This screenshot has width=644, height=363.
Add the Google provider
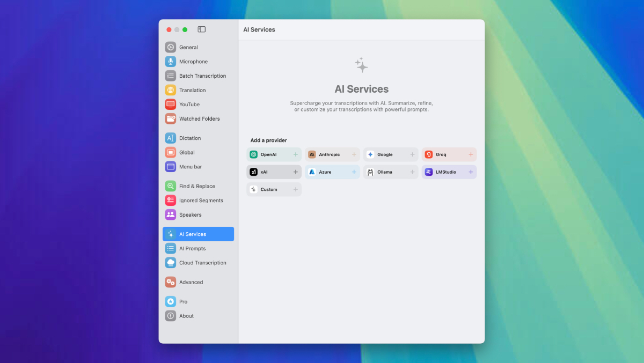tap(412, 154)
